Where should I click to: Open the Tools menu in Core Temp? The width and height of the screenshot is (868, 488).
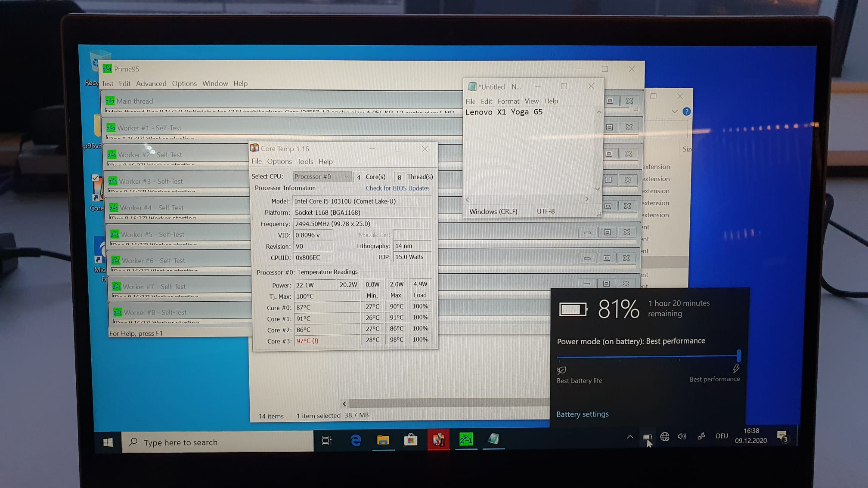[x=305, y=161]
